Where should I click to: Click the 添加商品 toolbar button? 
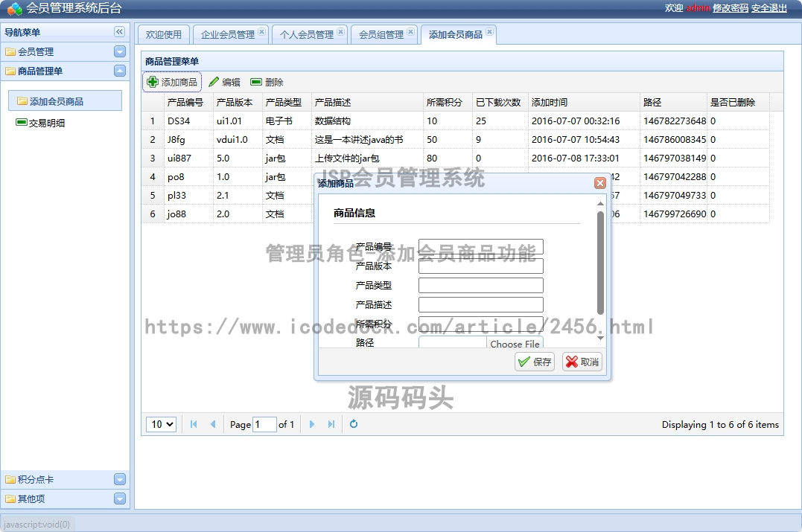pos(172,82)
